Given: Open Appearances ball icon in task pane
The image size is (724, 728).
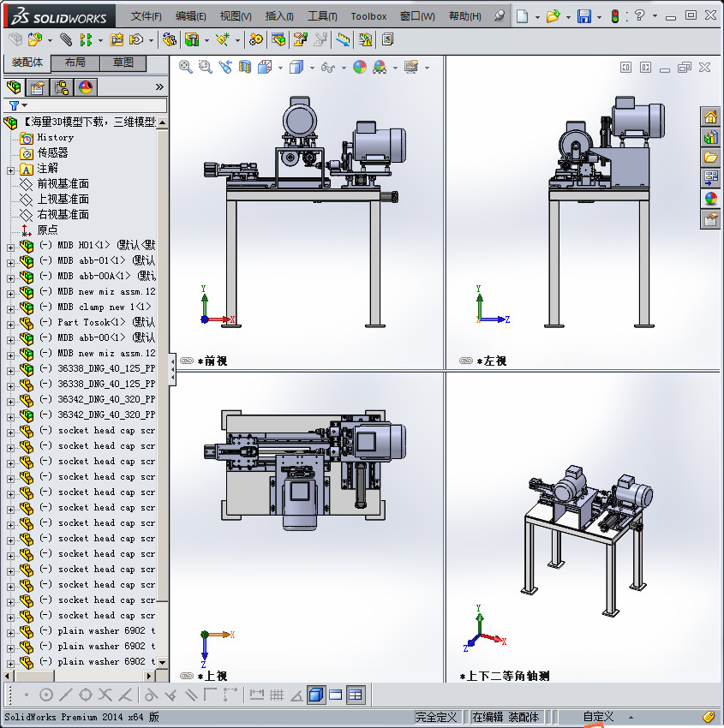Looking at the screenshot, I should [x=710, y=198].
